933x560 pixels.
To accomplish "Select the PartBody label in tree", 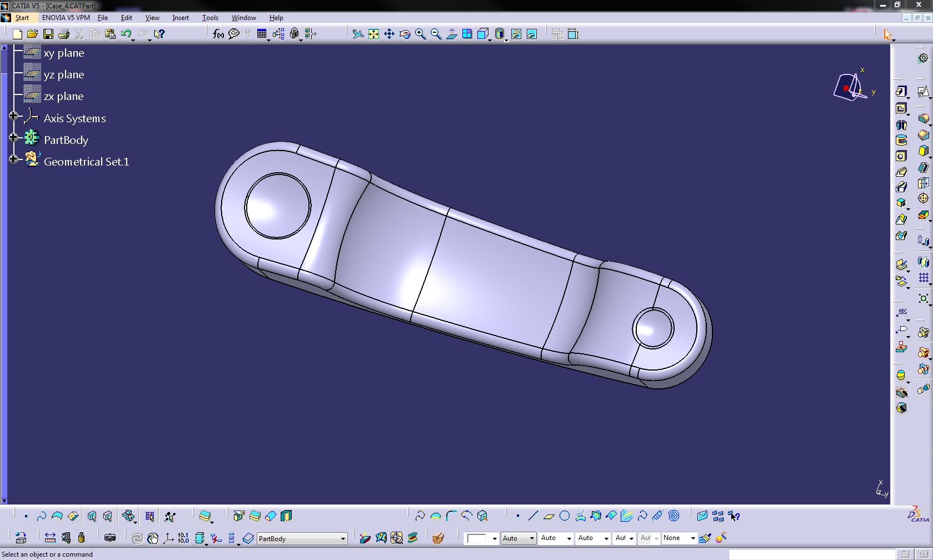I will coord(66,140).
